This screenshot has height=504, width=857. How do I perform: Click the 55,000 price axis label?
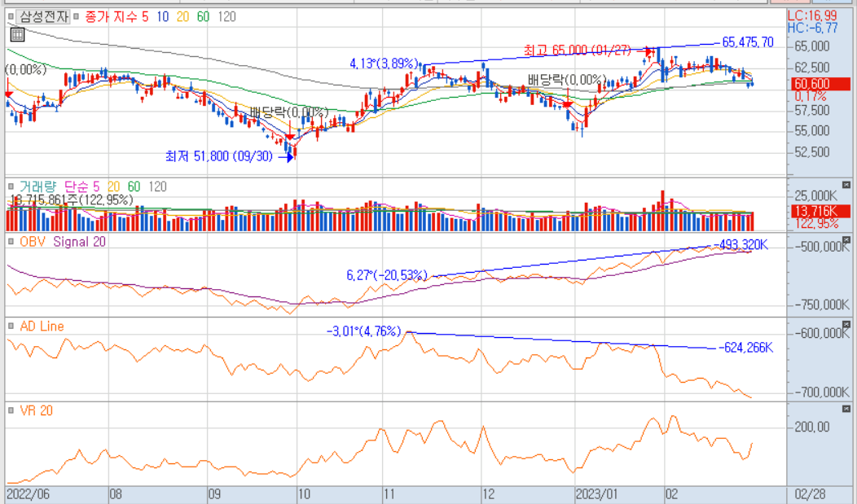coord(812,131)
